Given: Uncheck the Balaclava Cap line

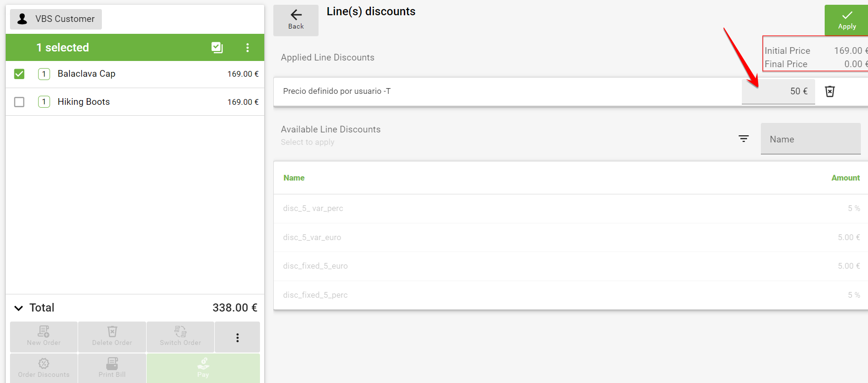Looking at the screenshot, I should point(19,74).
